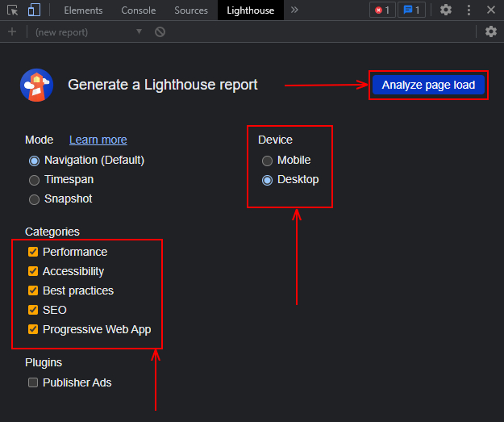Click the Mode label
The image size is (504, 422).
[x=40, y=140]
